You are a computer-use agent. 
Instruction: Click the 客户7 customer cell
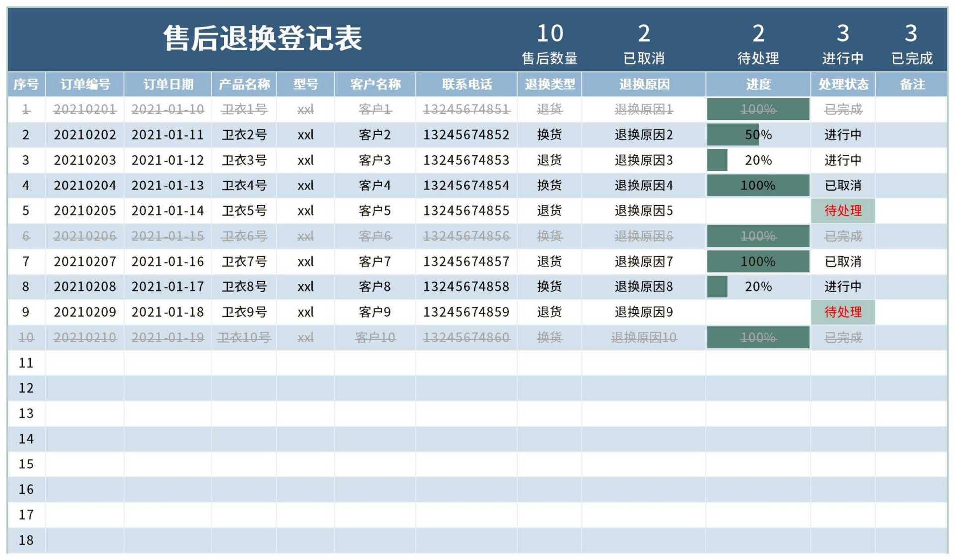click(x=374, y=261)
